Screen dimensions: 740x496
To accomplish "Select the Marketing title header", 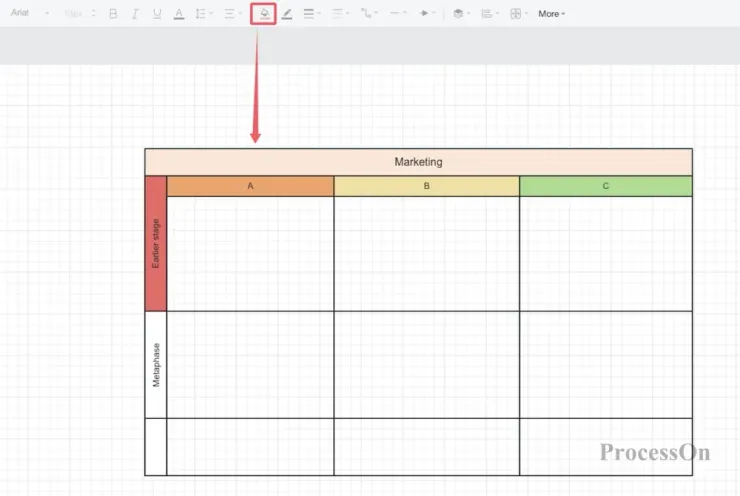I will (x=419, y=162).
